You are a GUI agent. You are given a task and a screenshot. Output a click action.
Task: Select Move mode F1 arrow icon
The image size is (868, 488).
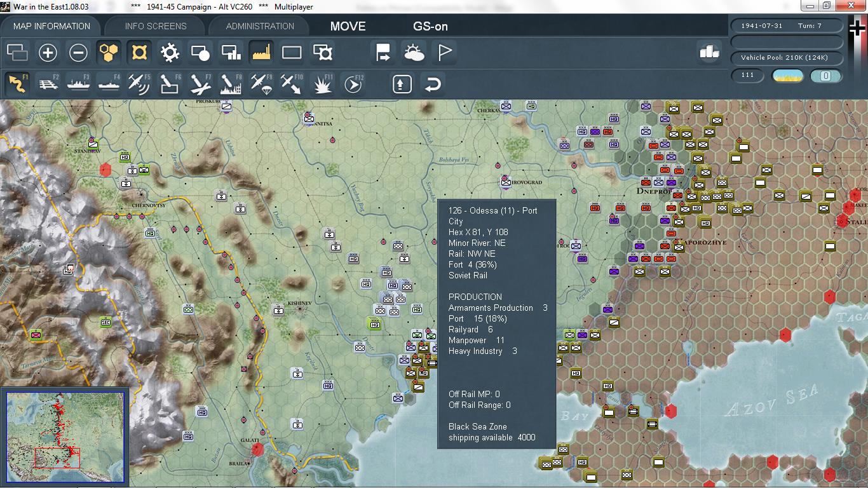(x=17, y=84)
